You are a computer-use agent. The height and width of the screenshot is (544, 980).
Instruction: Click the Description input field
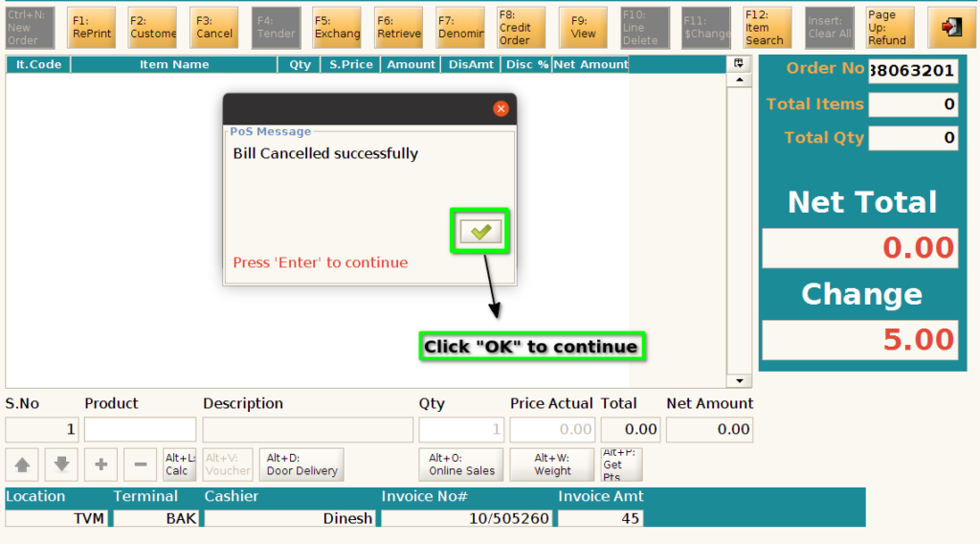point(307,430)
